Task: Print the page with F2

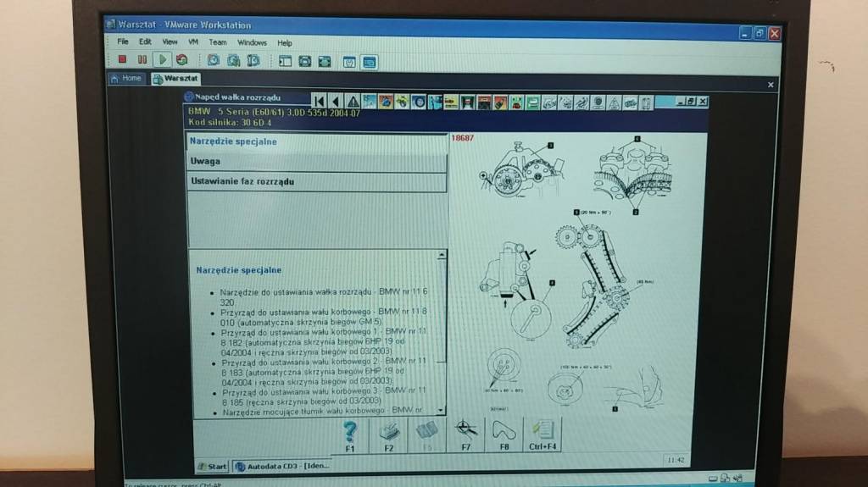Action: tap(388, 436)
